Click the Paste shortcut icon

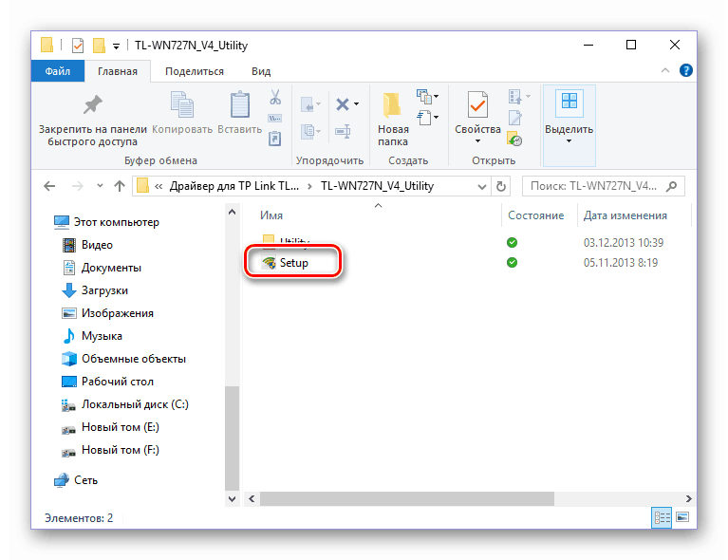[275, 139]
